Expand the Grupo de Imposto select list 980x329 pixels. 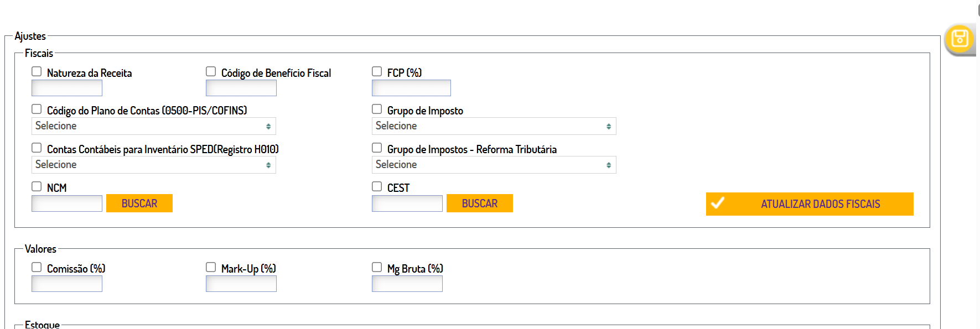pos(494,126)
